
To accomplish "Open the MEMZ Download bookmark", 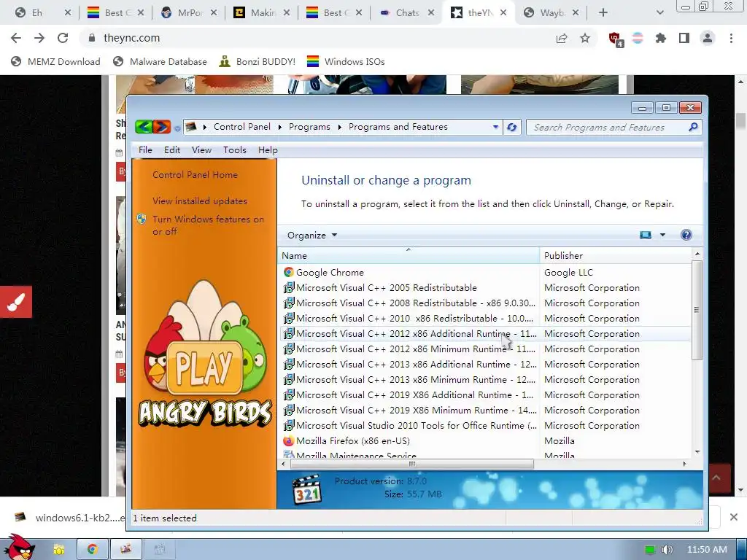I will pyautogui.click(x=55, y=61).
